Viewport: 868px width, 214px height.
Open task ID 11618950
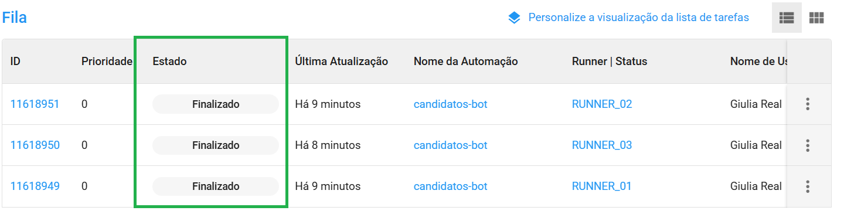click(x=35, y=145)
